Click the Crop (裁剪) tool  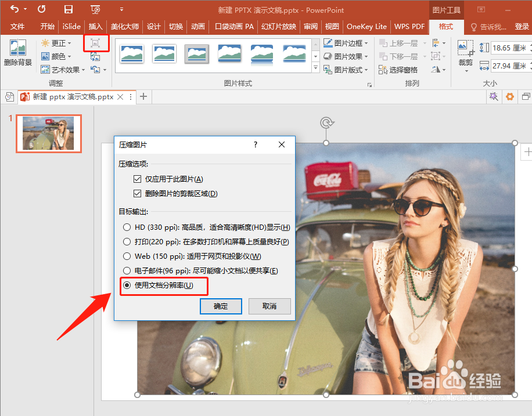[x=466, y=56]
